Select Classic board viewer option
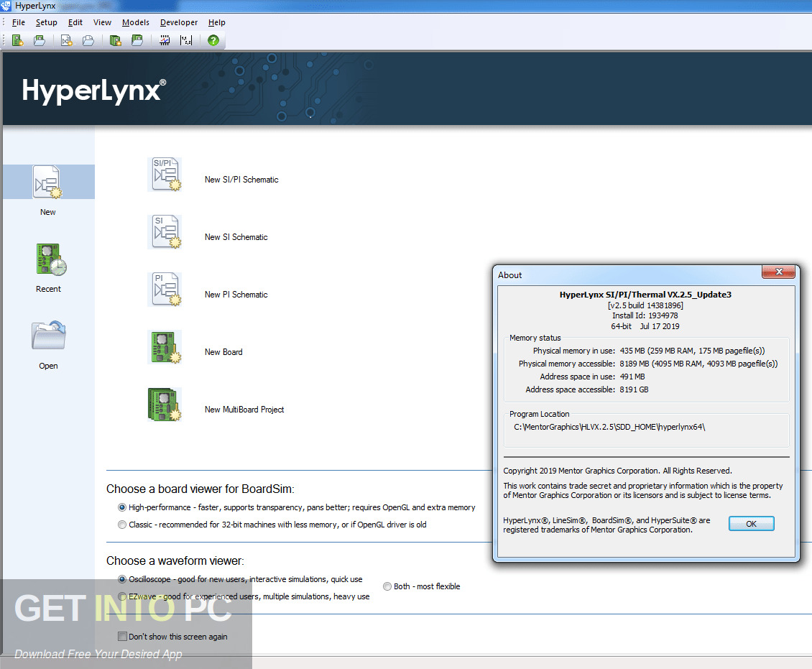812x669 pixels. [122, 525]
